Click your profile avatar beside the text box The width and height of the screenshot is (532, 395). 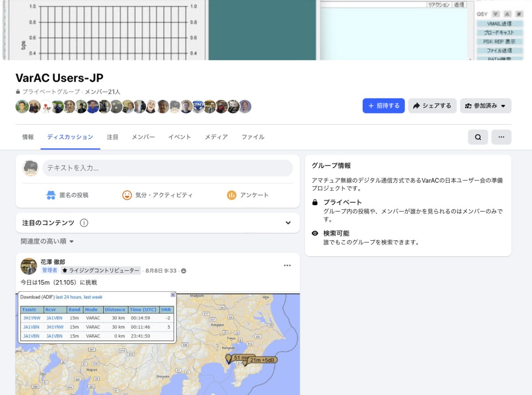(30, 168)
